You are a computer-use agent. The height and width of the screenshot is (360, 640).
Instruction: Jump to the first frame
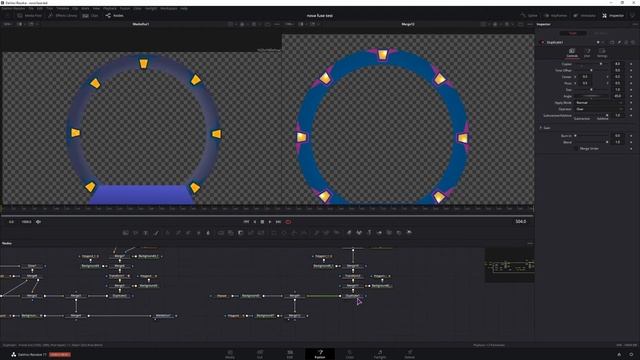click(x=246, y=222)
